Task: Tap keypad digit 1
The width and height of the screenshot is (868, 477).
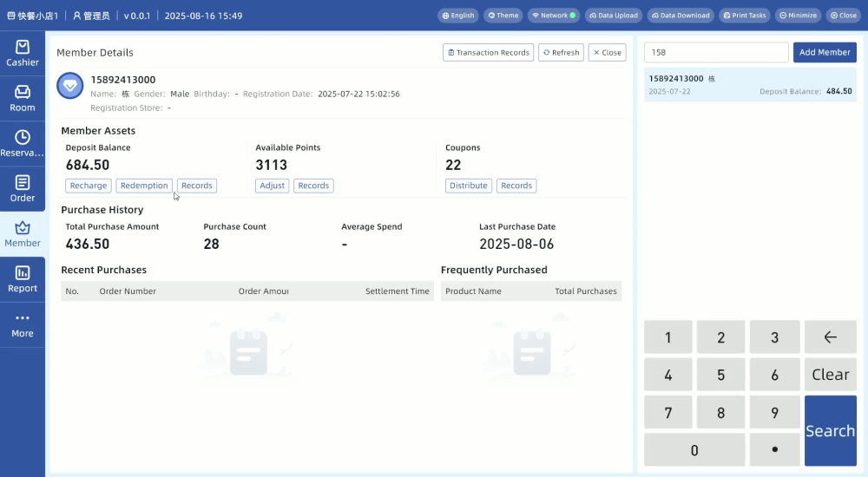Action: pyautogui.click(x=668, y=337)
